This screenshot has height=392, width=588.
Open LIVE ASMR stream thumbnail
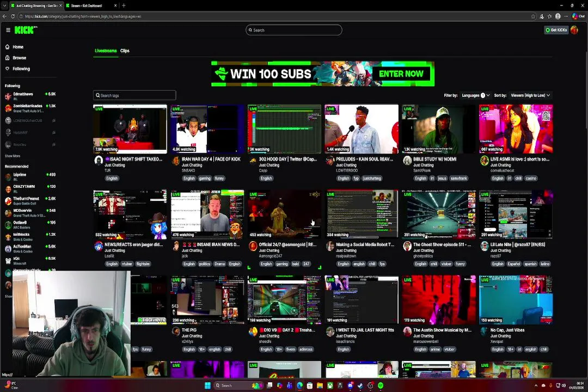point(516,128)
